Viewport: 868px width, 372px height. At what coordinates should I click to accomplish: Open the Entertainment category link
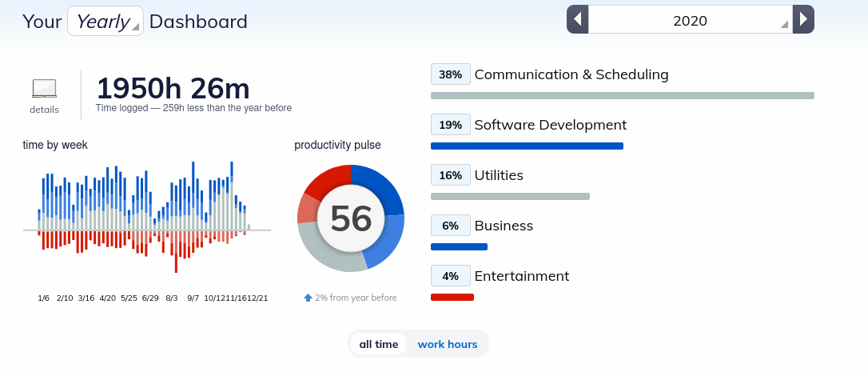coord(521,276)
